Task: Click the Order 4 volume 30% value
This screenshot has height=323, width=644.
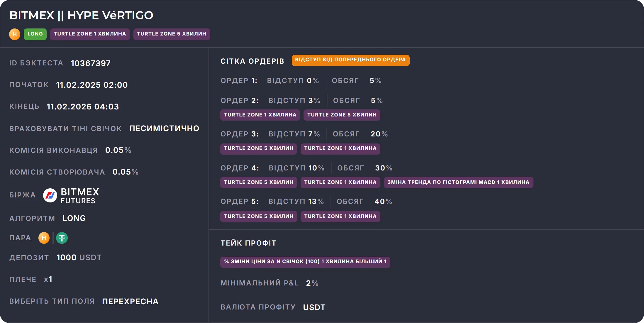Action: click(384, 168)
